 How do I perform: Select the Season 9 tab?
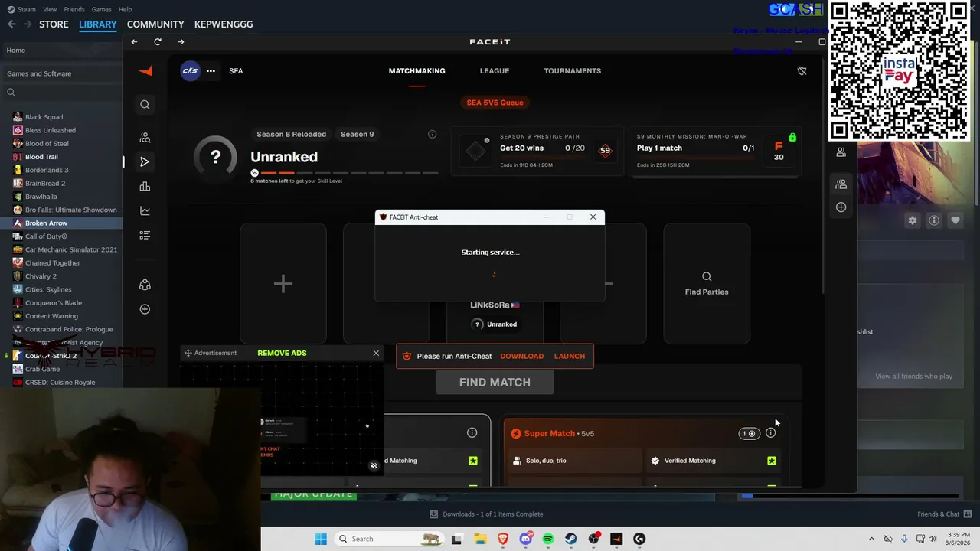(357, 135)
